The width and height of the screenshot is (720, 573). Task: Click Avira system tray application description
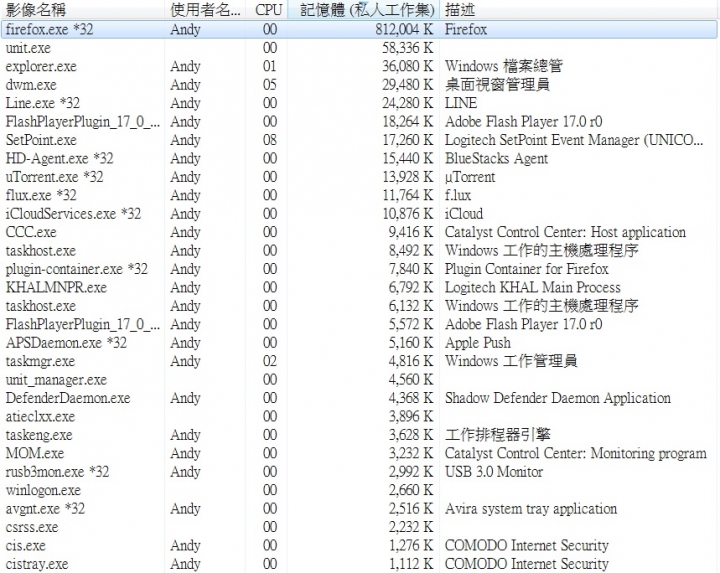pos(531,509)
